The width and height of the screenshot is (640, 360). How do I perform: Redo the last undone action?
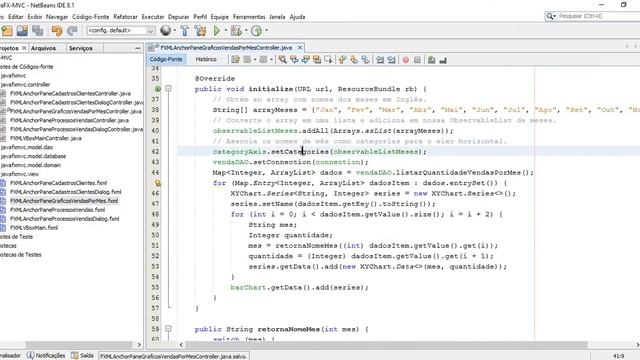click(x=72, y=31)
